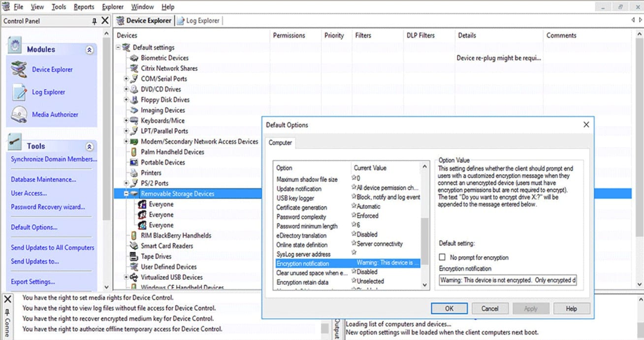Expand the COM/Serial Ports node
Image resolution: width=644 pixels, height=340 pixels.
[x=126, y=79]
